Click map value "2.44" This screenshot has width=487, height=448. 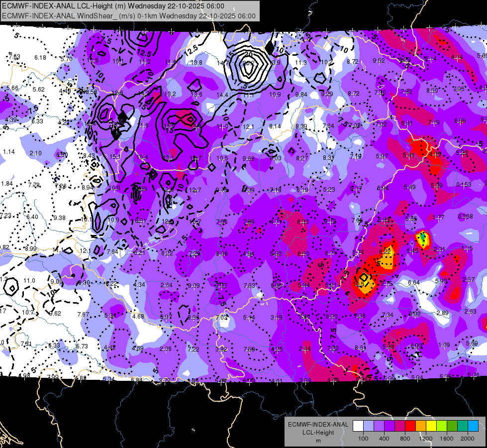pyautogui.click(x=304, y=349)
